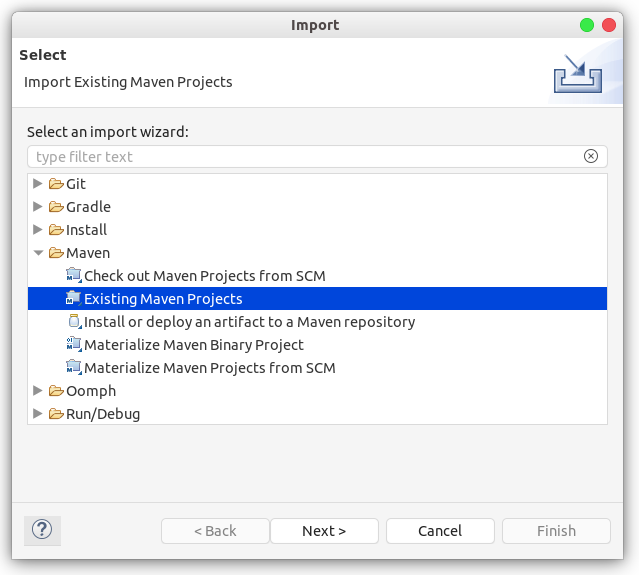
Task: Expand the Git category
Action: click(38, 184)
